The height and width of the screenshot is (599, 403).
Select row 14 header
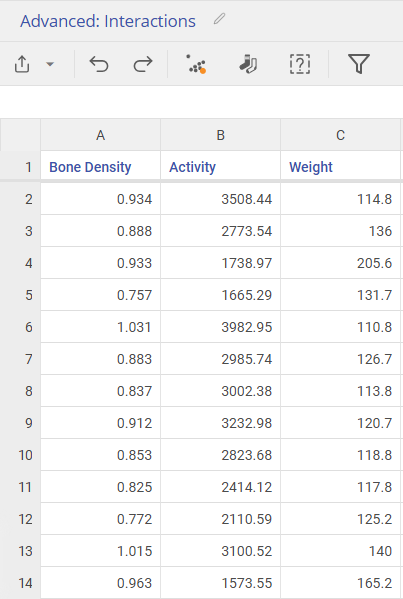click(20, 583)
